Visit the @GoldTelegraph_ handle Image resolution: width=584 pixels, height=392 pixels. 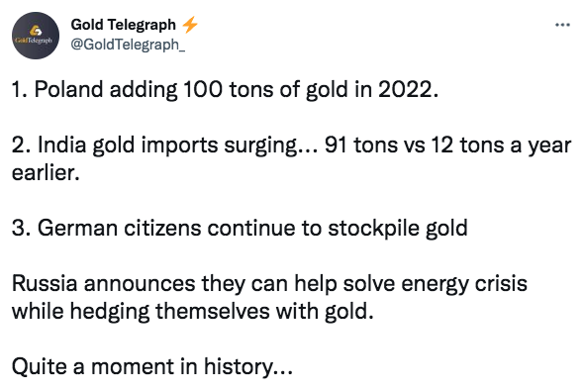(128, 45)
